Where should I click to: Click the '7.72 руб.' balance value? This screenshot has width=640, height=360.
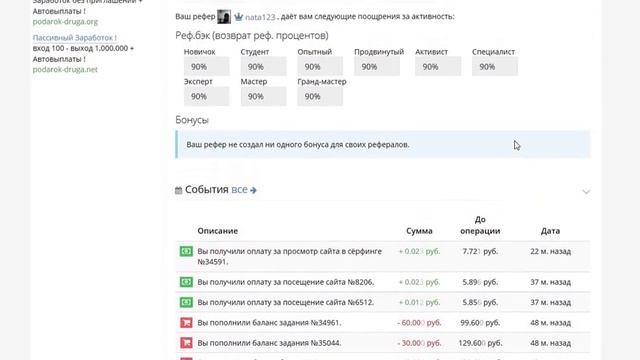point(480,251)
